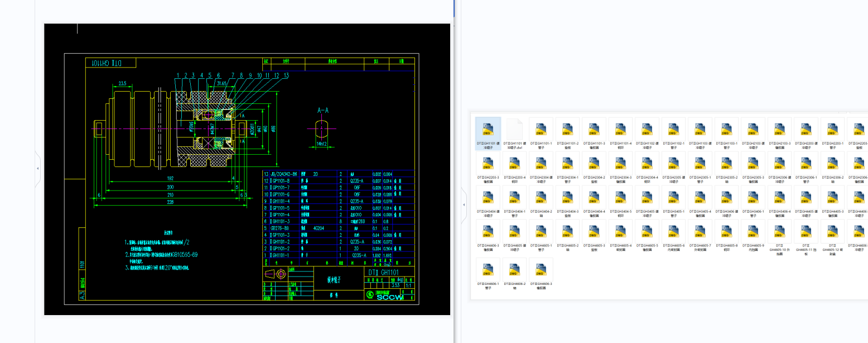Select the DTⅡGH4605-3 DWG file

[x=594, y=236]
